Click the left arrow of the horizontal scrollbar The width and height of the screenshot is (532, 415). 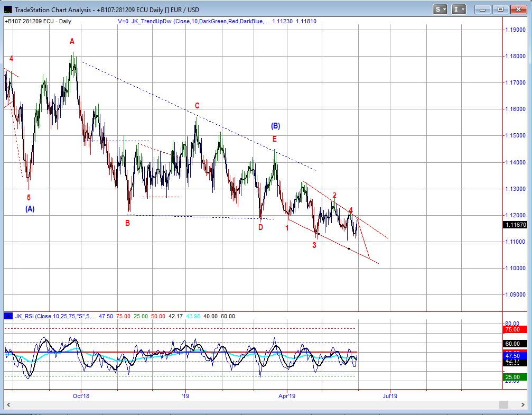[8, 404]
